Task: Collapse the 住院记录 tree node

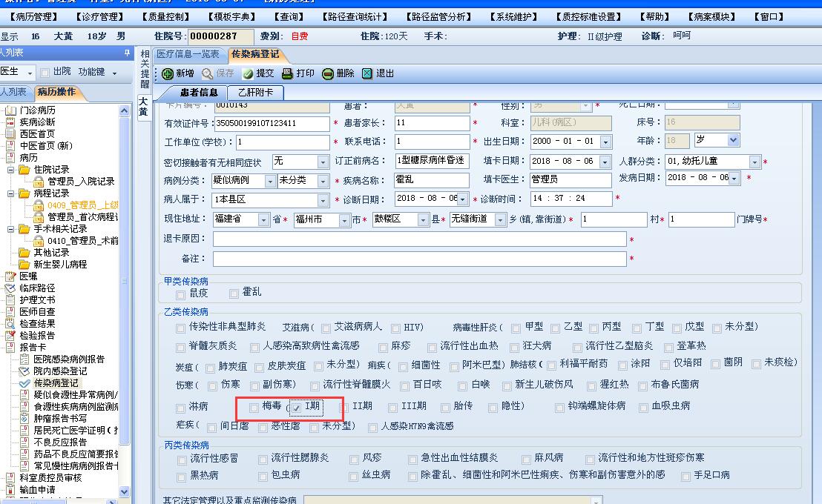Action: pos(10,170)
